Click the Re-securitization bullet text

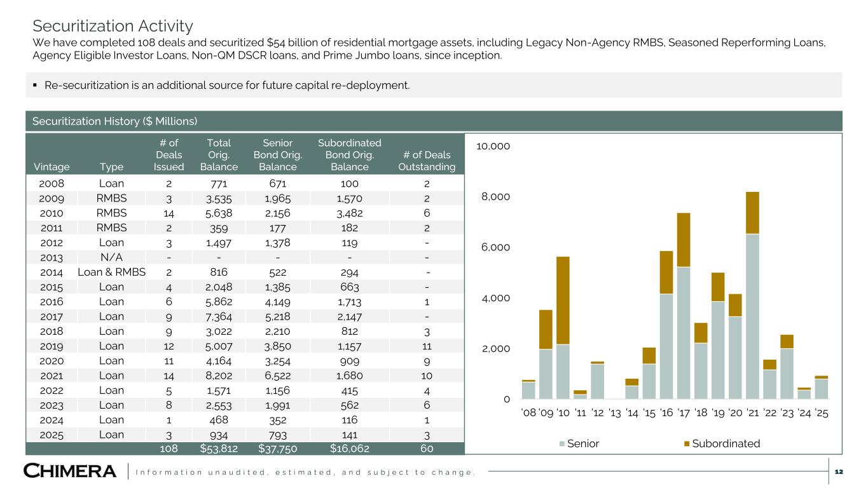click(227, 85)
